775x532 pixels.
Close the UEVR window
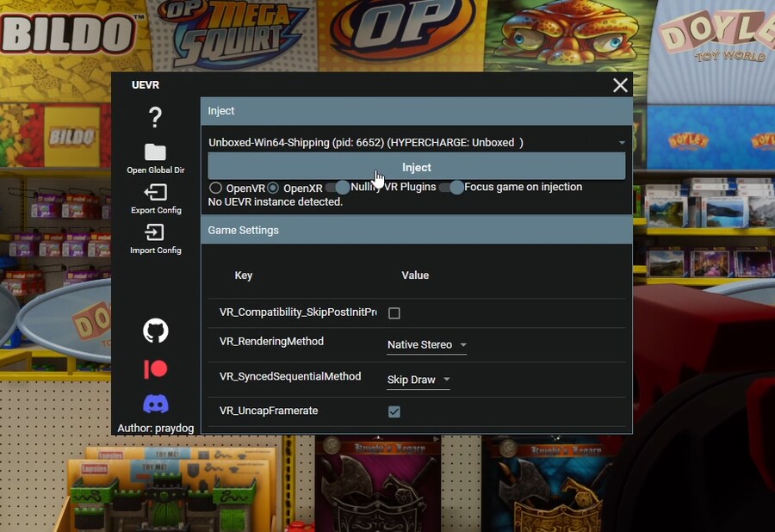620,85
